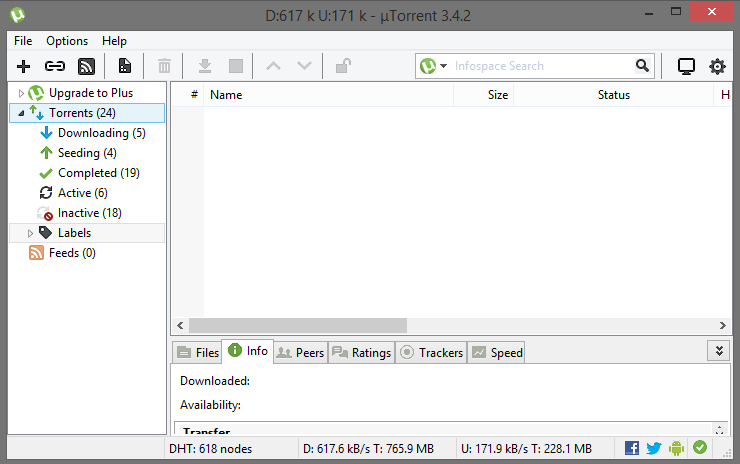Open Preferences via gear icon
Viewport: 740px width, 464px height.
click(717, 67)
